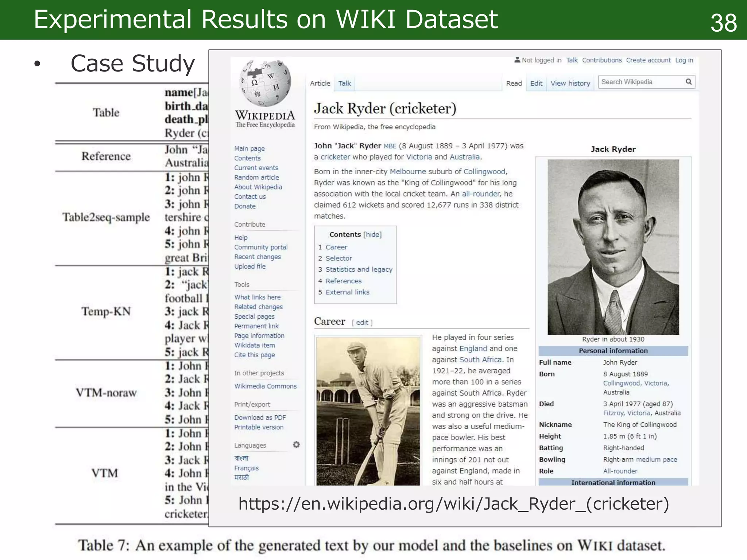Click the England link in Career text
The height and width of the screenshot is (560, 747).
tap(473, 349)
